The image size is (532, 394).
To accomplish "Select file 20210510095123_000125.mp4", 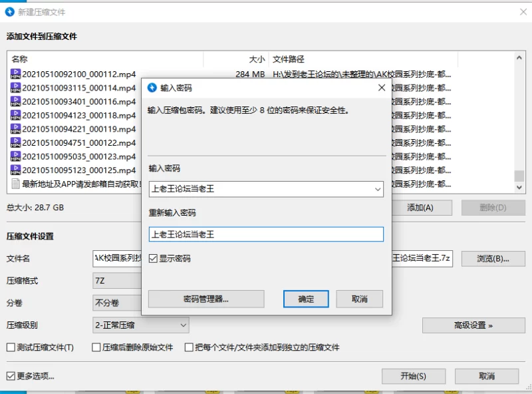I will click(x=78, y=170).
